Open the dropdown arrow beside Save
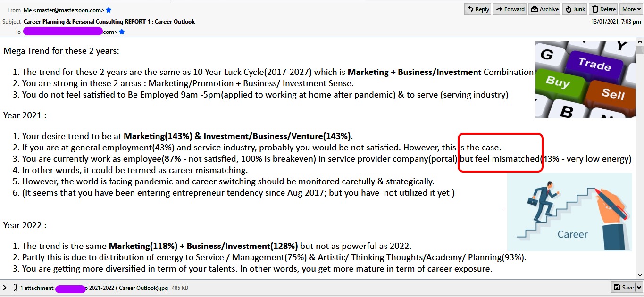This screenshot has width=644, height=297. click(639, 287)
